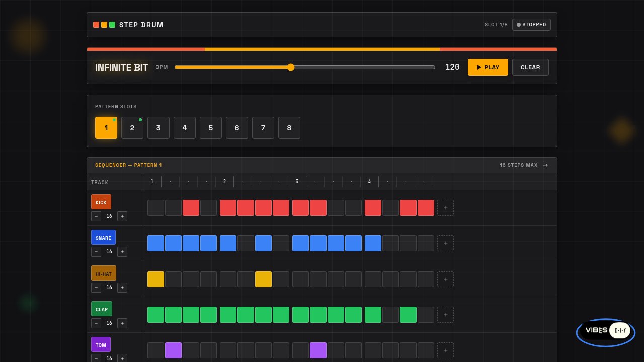Viewport: 644px width, 362px height.
Task: Decrease Snare track step count
Action: tap(96, 252)
